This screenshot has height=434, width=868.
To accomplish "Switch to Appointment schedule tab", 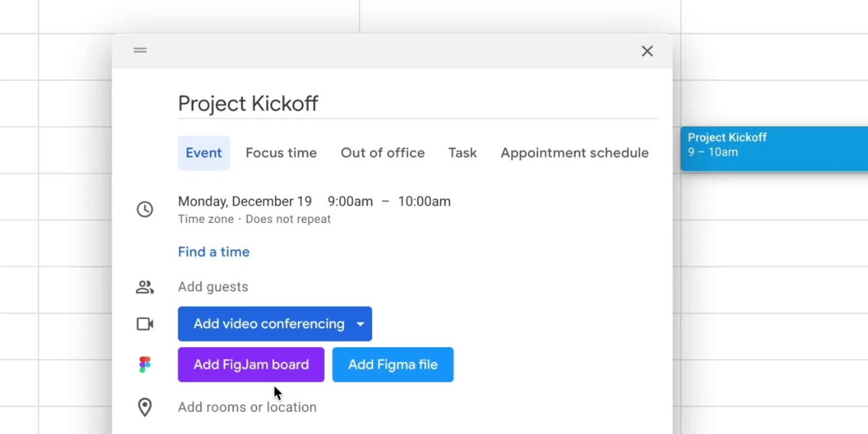I will point(574,153).
